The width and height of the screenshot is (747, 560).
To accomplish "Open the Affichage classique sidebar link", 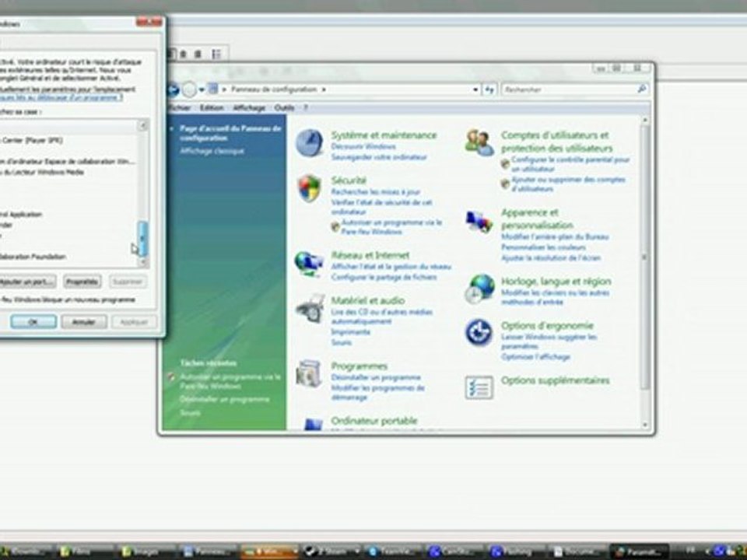I will [212, 151].
